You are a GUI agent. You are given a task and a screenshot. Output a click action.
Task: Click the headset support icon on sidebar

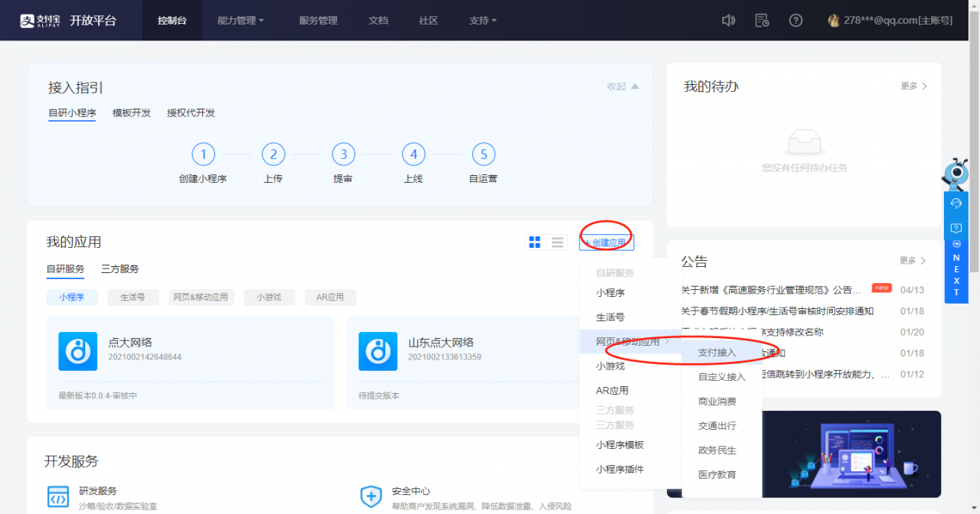(955, 203)
